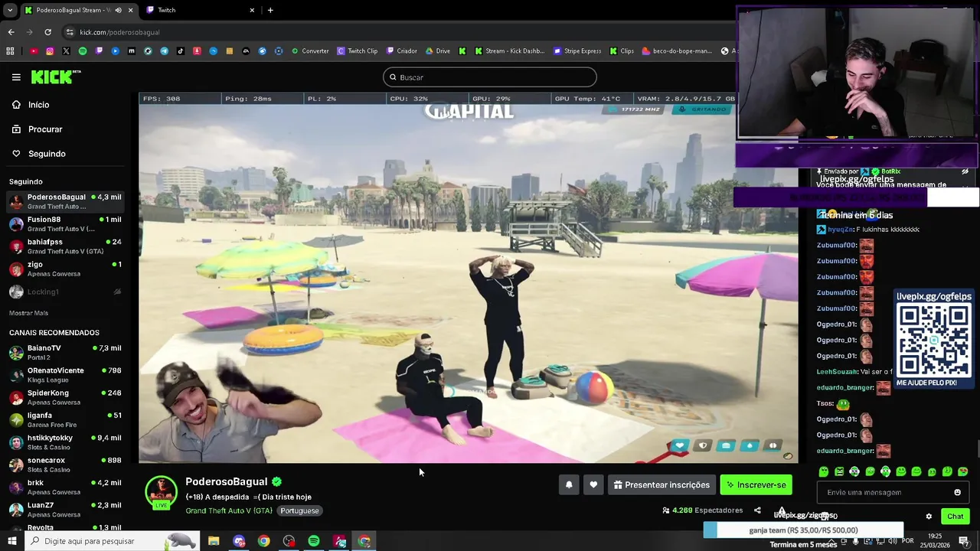Open zigo channel in sidebar

[65, 269]
